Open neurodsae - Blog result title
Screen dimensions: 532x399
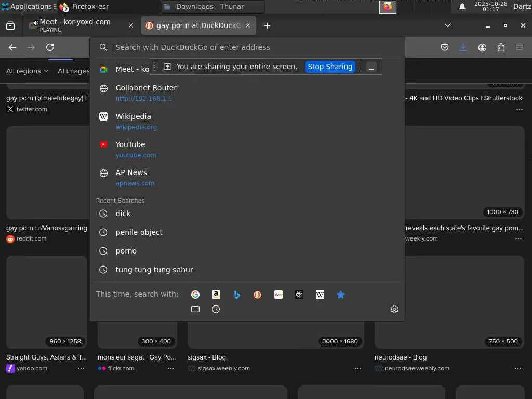click(x=401, y=357)
